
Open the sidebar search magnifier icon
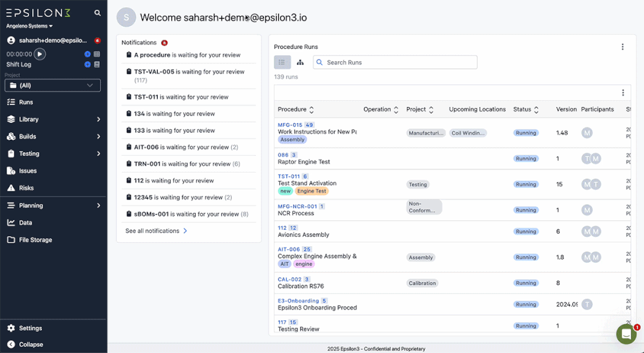point(97,13)
